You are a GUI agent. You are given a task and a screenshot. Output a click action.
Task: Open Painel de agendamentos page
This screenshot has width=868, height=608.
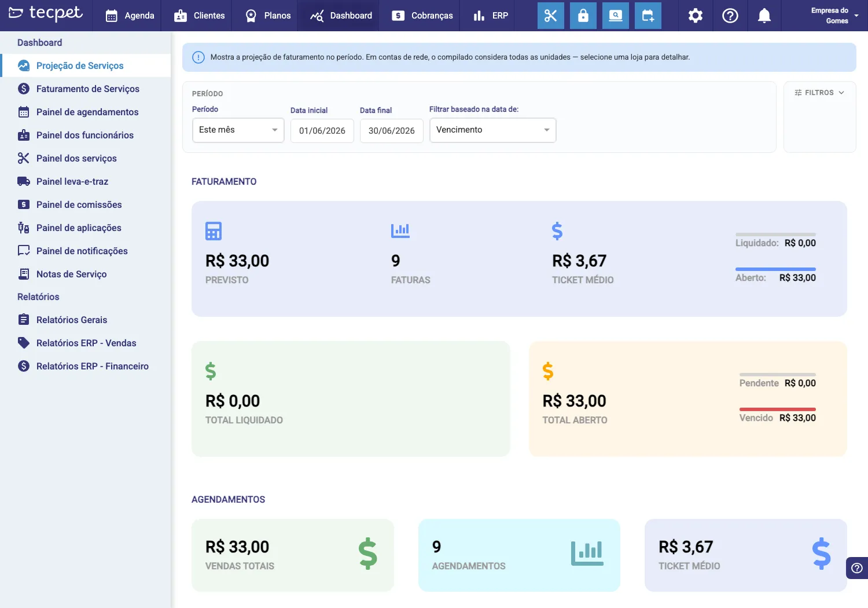point(86,112)
